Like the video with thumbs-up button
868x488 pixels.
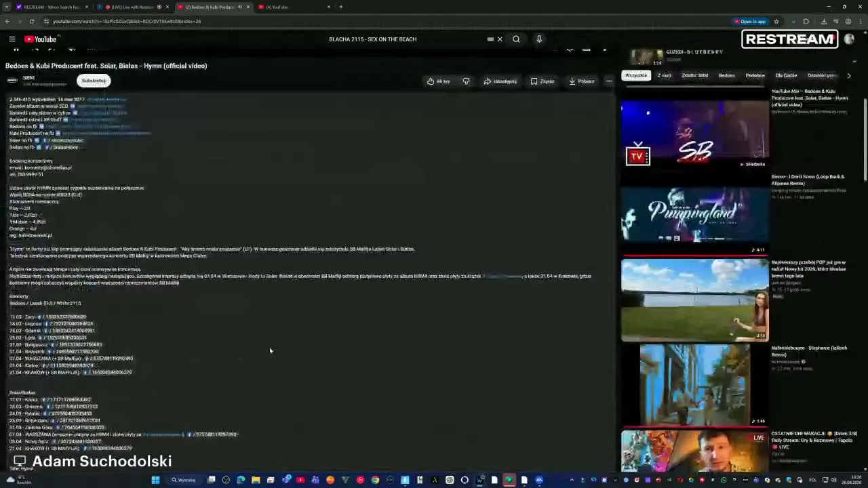[439, 81]
